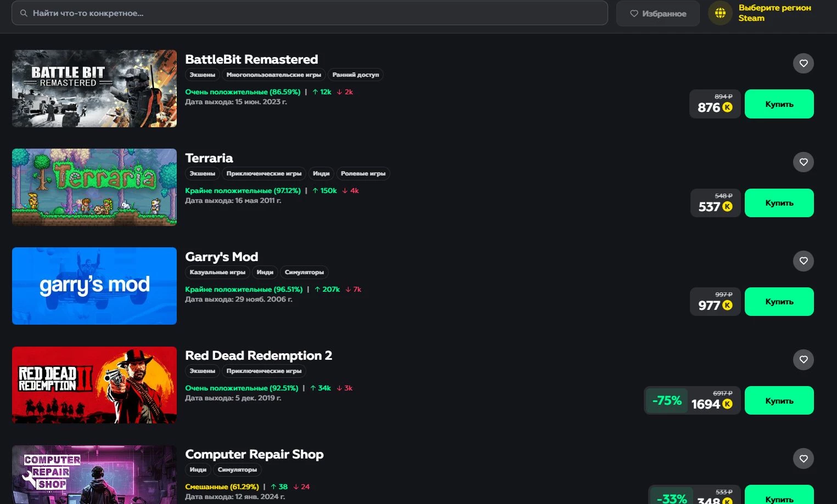
Task: Toggle the heart icon for Terraria
Action: pos(803,162)
